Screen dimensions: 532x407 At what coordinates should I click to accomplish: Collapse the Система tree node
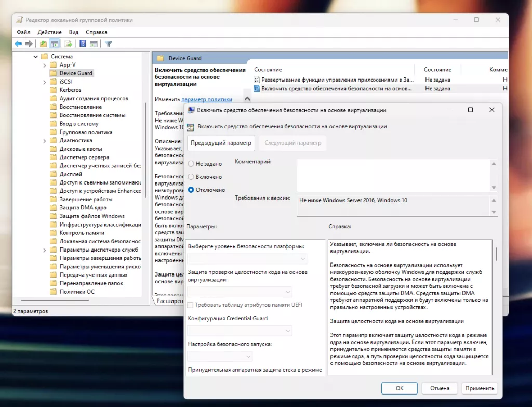36,57
